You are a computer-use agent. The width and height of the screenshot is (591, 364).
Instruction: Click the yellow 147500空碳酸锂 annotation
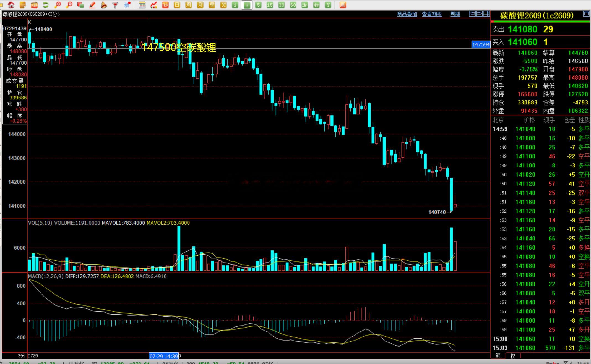pos(179,48)
